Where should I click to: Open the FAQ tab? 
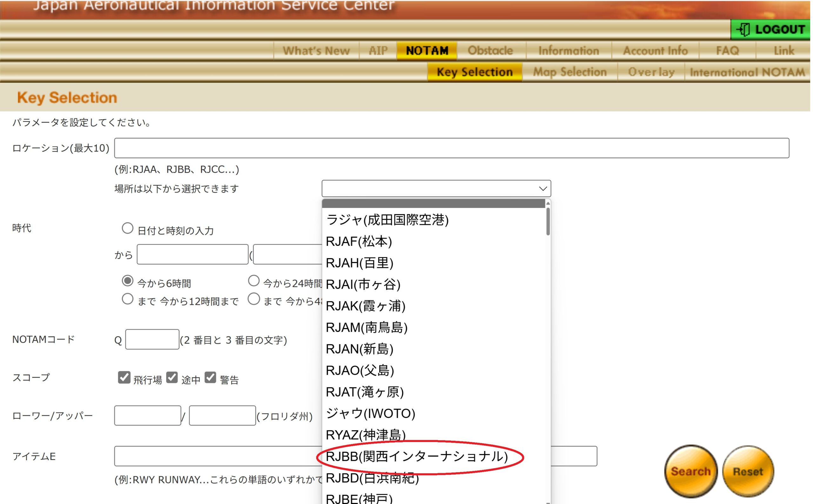(x=727, y=51)
